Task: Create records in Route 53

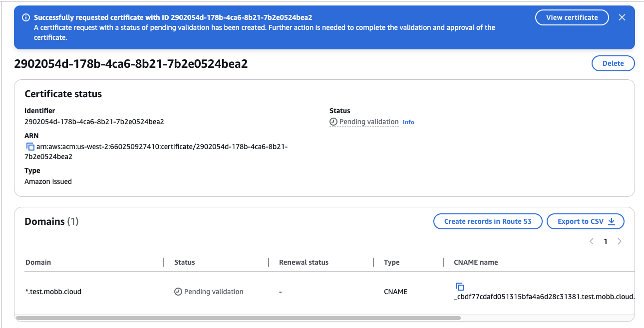Action: [487, 221]
